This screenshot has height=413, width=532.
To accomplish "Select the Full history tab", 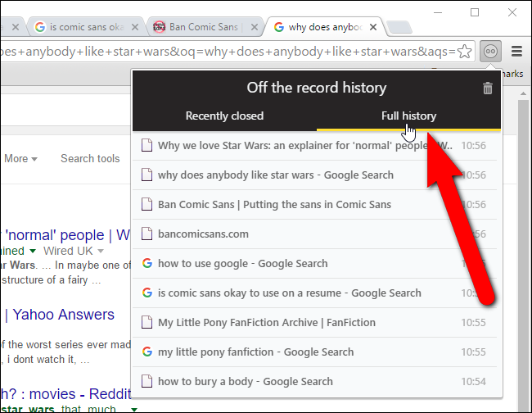I will click(408, 116).
